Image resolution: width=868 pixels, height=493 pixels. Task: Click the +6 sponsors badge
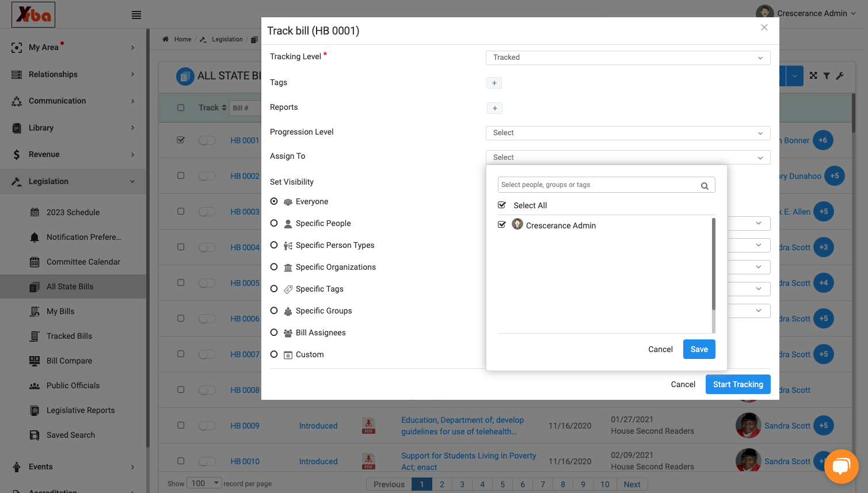click(x=823, y=140)
